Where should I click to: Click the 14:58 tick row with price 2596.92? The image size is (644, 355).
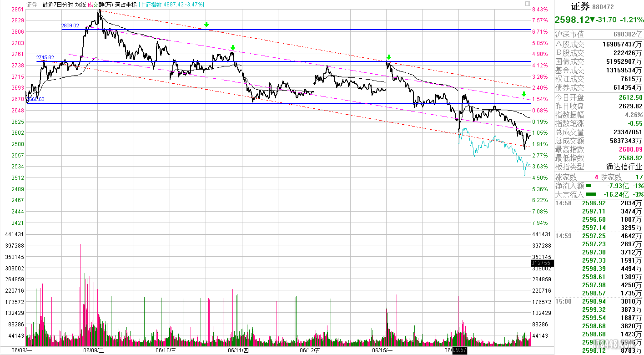[599, 203]
